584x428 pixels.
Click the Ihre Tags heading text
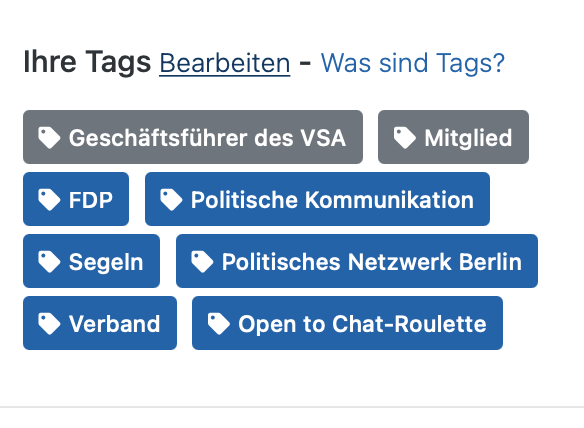pos(87,62)
